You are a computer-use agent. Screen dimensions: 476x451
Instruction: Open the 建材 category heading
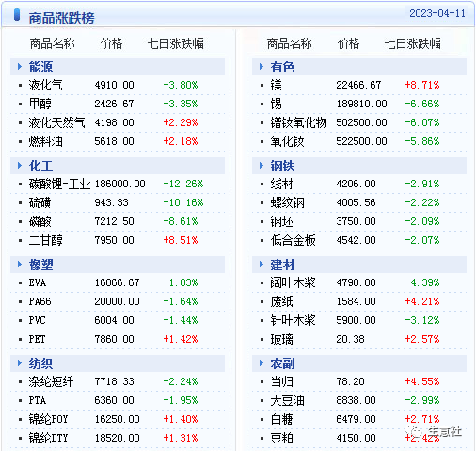282,265
